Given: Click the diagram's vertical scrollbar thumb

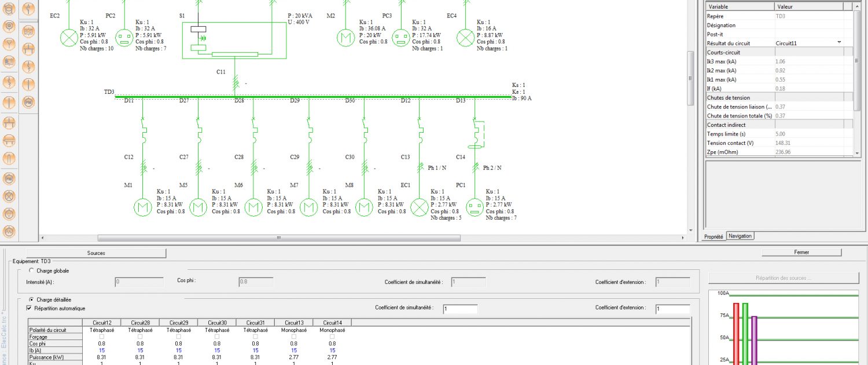Looking at the screenshot, I should (x=690, y=78).
